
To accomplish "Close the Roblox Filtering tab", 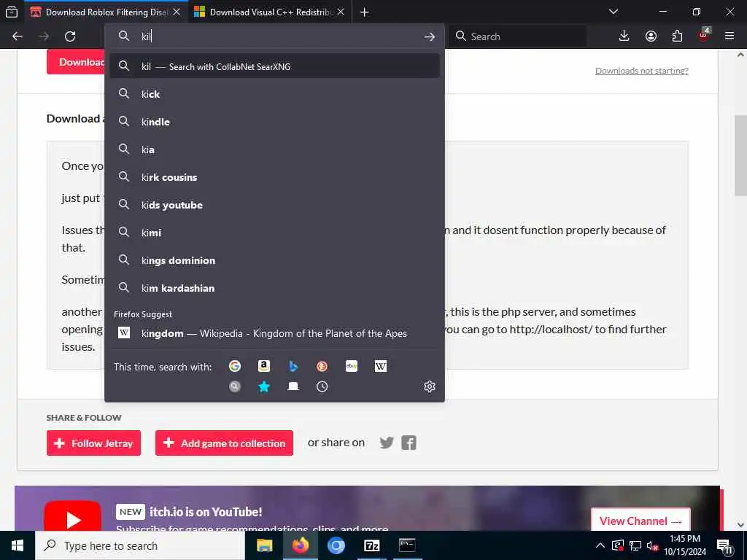I will 177,12.
